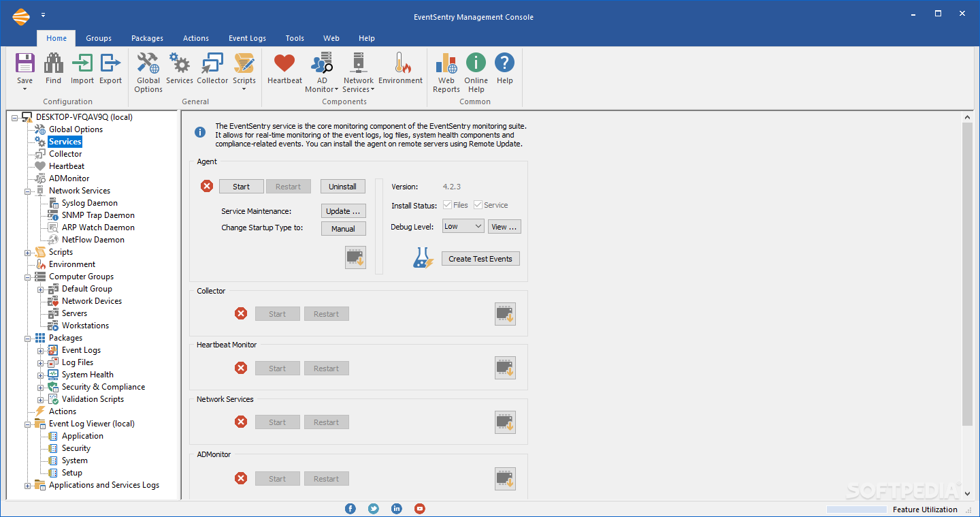
Task: Switch to the Actions ribbon tab
Action: [196, 38]
